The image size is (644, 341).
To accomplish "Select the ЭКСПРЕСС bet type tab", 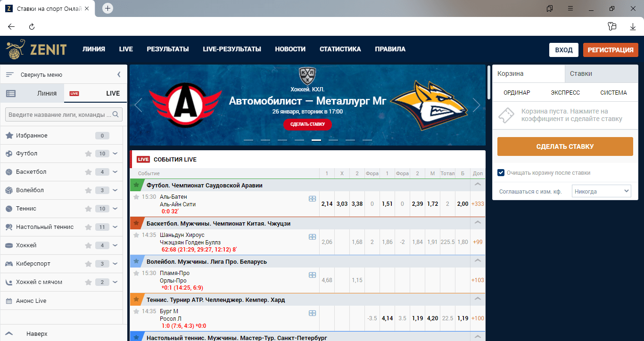I will [x=565, y=93].
